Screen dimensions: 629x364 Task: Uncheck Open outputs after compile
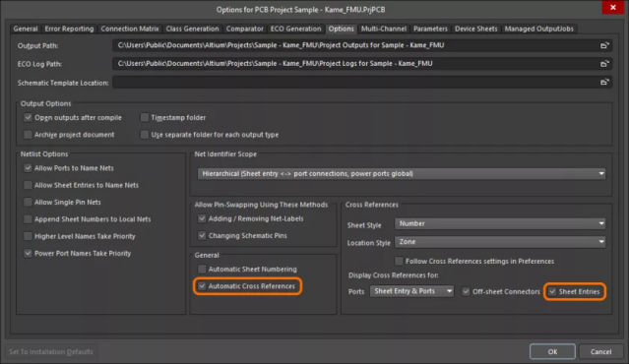[28, 117]
